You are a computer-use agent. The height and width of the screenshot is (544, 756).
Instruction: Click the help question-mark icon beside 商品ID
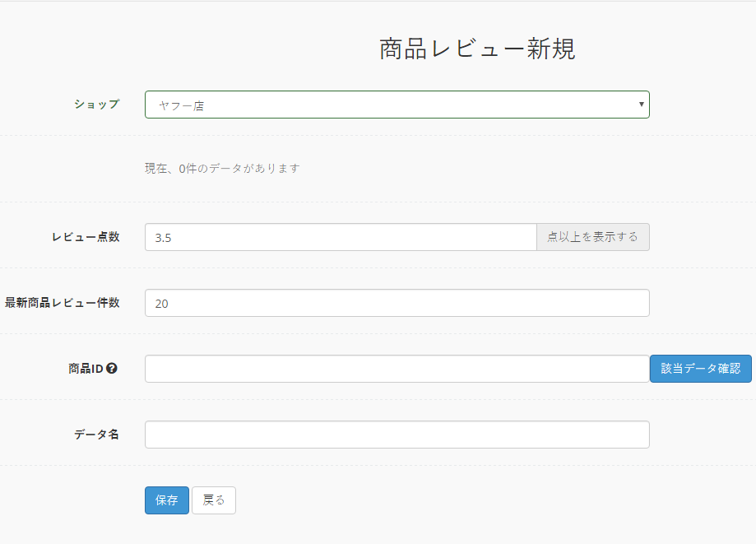(x=111, y=369)
